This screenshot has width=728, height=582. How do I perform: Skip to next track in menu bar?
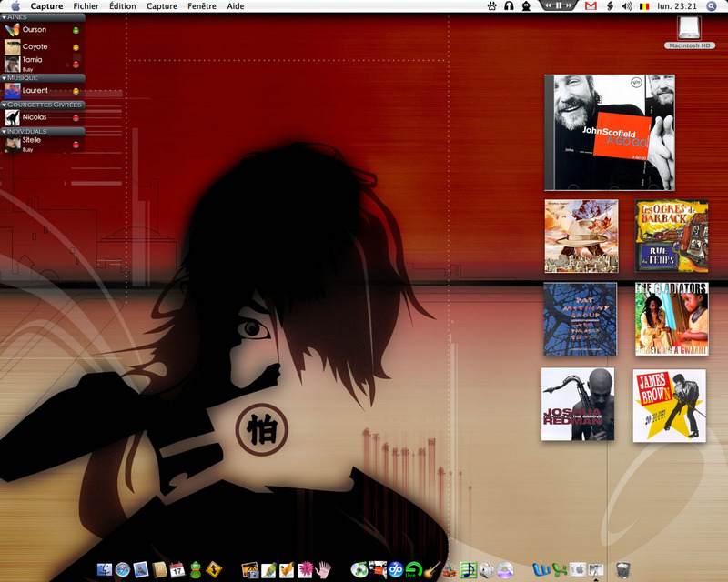[568, 5]
